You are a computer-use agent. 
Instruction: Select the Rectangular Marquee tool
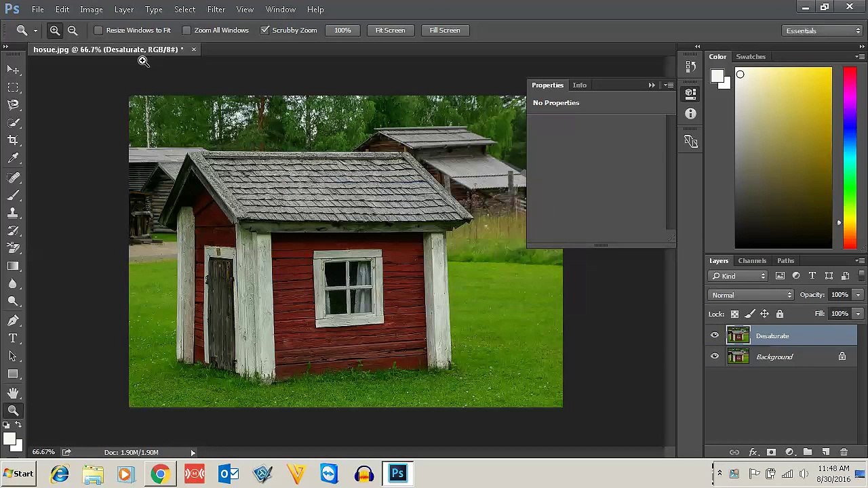pyautogui.click(x=13, y=87)
